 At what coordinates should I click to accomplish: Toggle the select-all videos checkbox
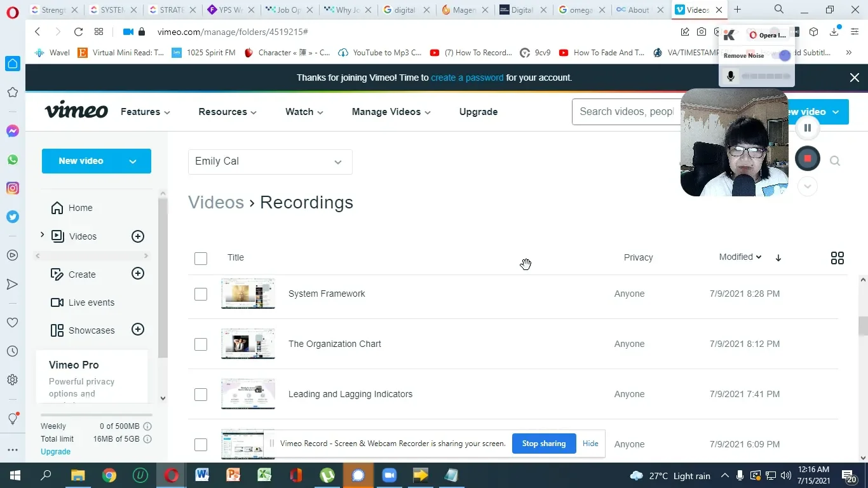(201, 258)
